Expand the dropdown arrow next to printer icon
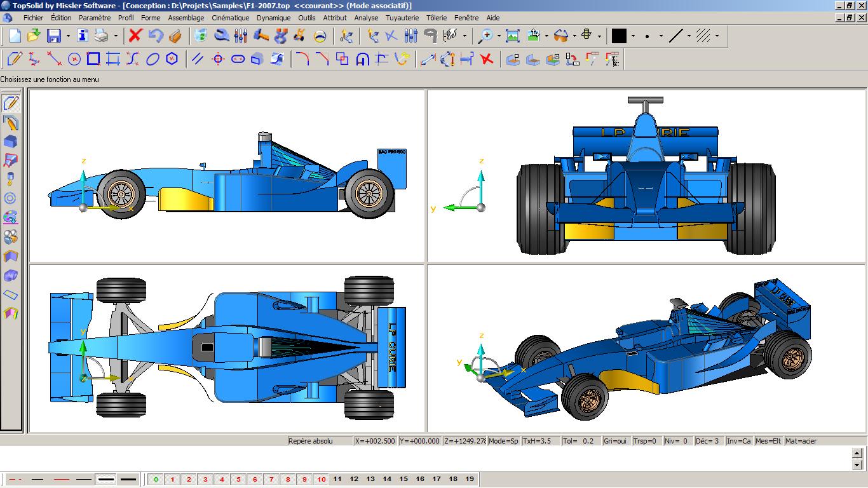The width and height of the screenshot is (868, 488). pyautogui.click(x=116, y=36)
